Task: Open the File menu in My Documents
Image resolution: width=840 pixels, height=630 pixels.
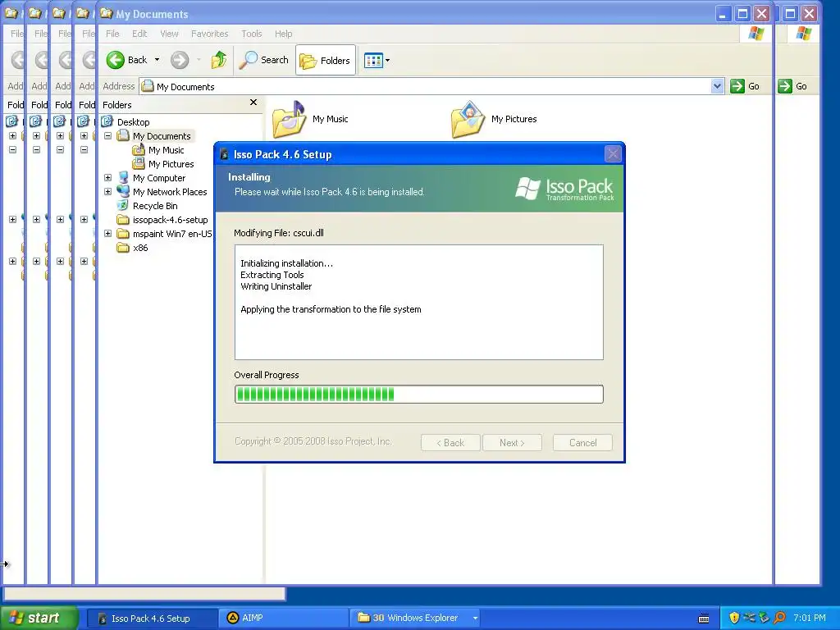Action: tap(112, 34)
